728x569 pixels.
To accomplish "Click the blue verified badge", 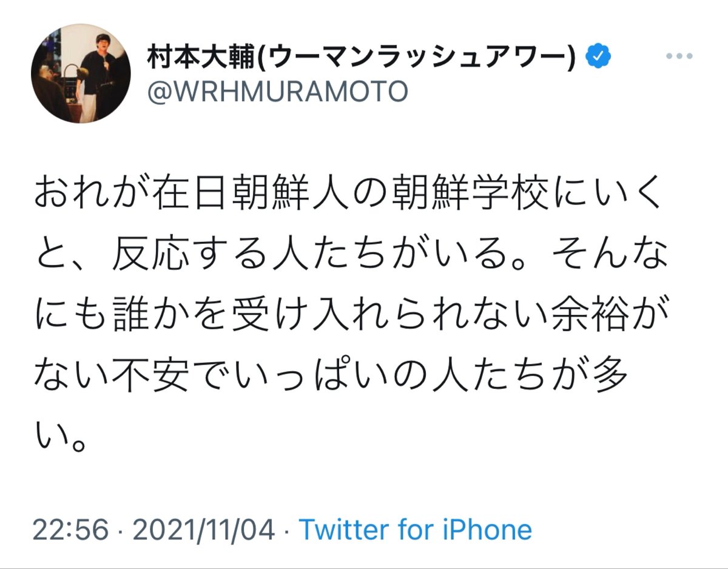I will (598, 57).
